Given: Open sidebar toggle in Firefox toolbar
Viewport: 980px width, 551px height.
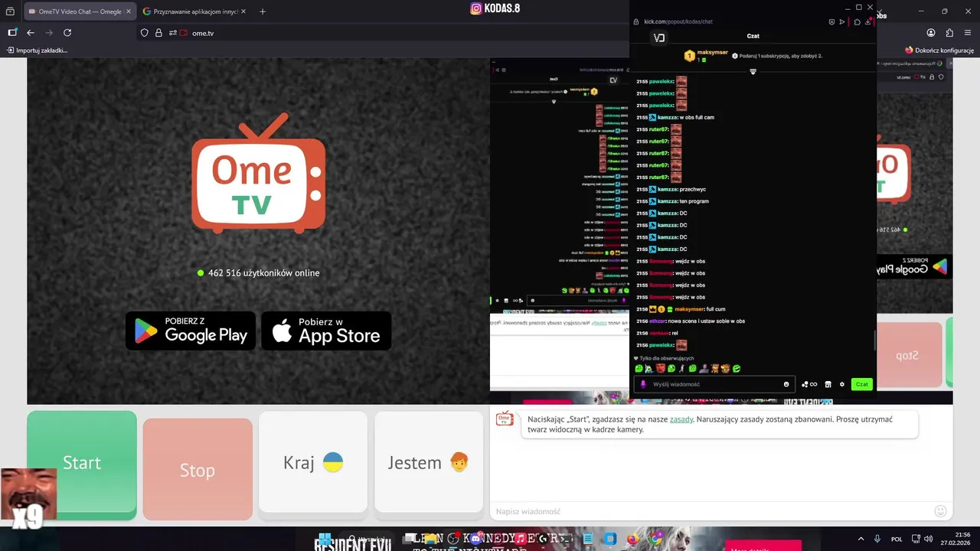Looking at the screenshot, I should click(x=12, y=33).
